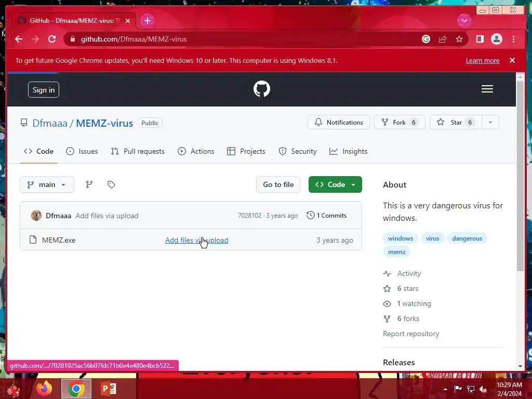Toggle Chrome side panel icon

480,39
